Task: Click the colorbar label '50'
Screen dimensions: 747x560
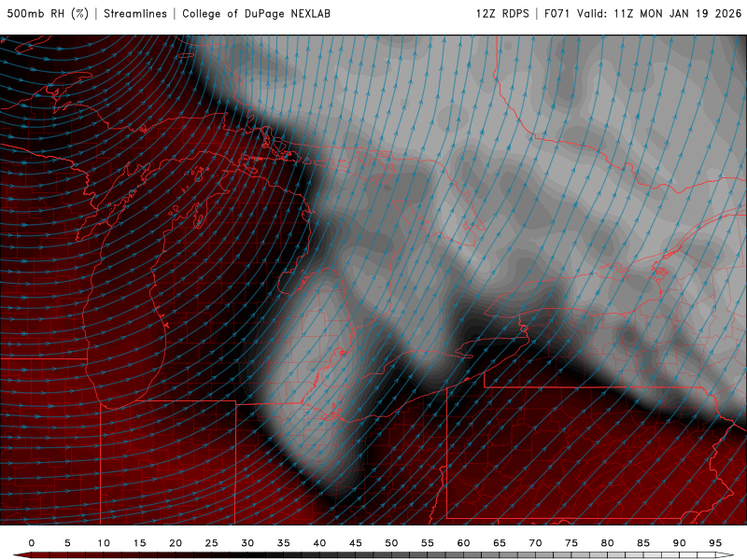Action: pos(391,543)
